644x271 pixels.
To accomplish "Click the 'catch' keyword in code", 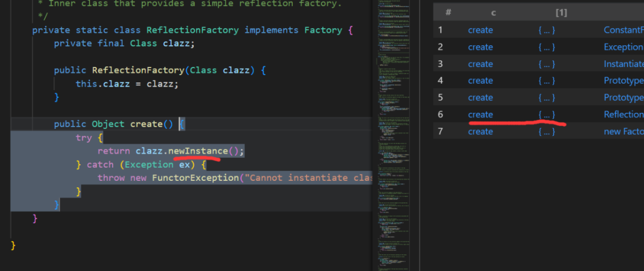I will coord(100,165).
